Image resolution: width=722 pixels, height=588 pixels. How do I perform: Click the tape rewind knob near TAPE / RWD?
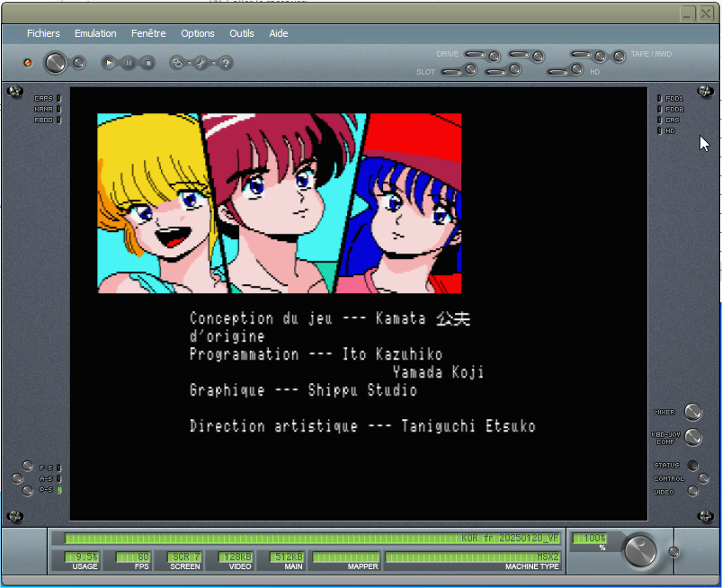coord(619,56)
